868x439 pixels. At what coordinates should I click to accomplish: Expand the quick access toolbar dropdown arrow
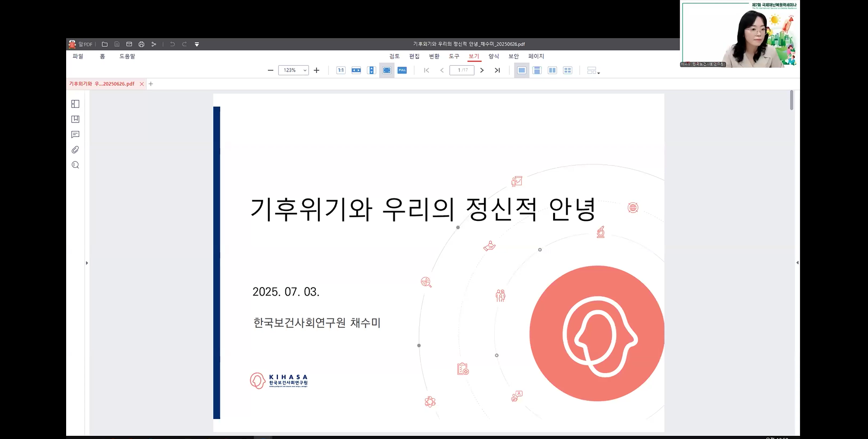point(197,44)
